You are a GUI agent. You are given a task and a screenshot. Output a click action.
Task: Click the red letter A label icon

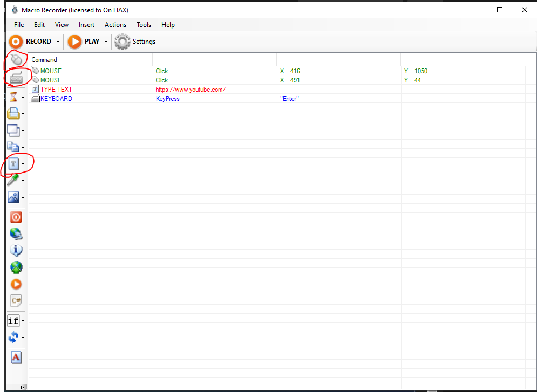tap(16, 357)
